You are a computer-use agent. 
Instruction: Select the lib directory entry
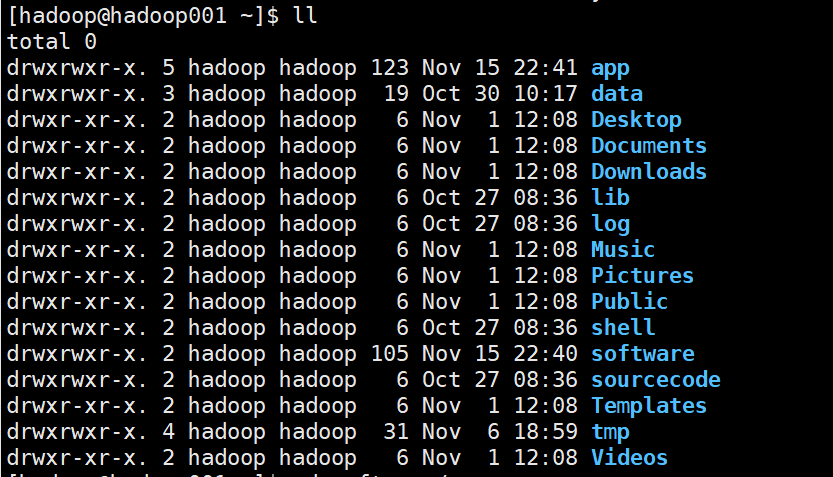(610, 198)
